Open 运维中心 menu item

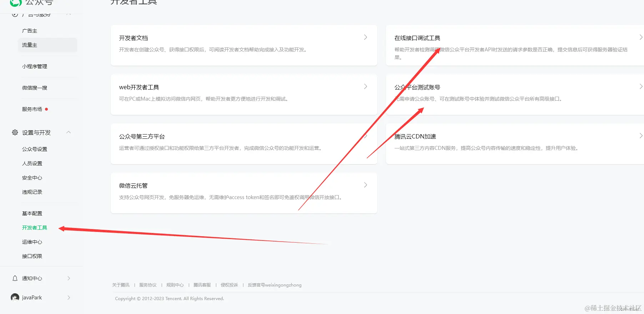32,242
